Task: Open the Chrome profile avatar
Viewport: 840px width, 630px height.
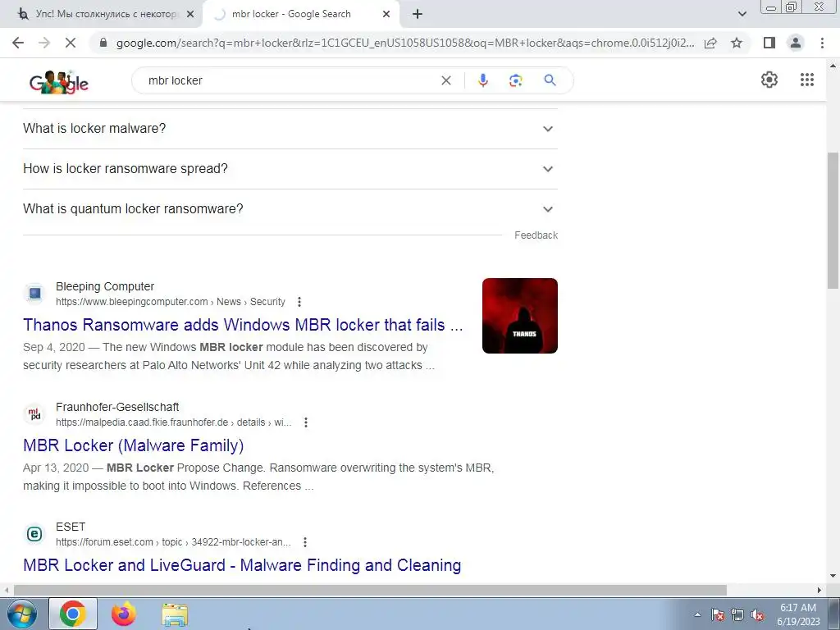Action: 796,43
